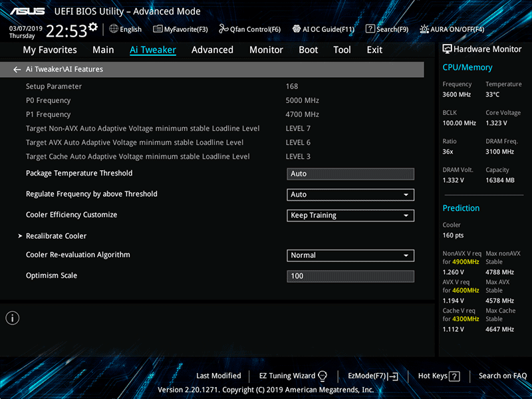Click Search on FAQ link
532x399 pixels.
click(503, 376)
